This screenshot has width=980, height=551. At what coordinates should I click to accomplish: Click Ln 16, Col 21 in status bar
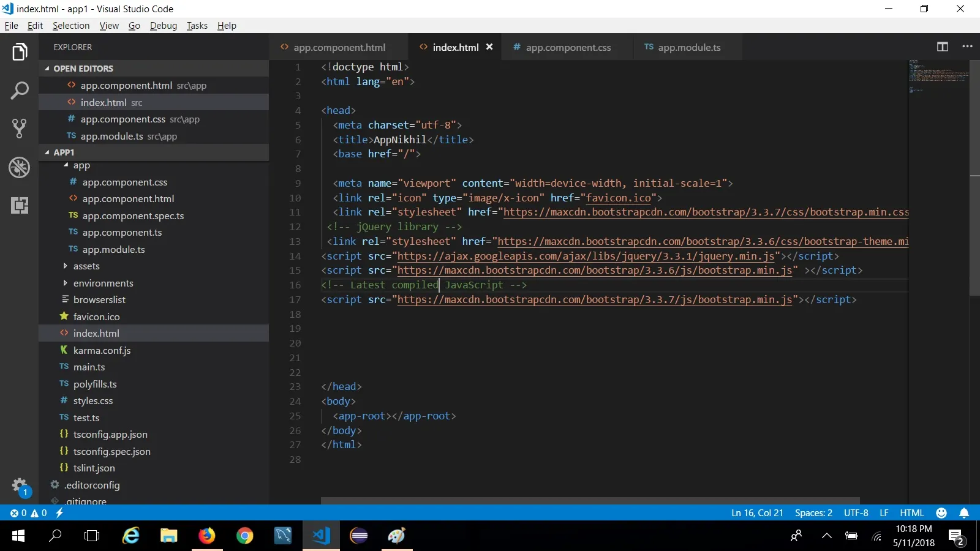[757, 513]
